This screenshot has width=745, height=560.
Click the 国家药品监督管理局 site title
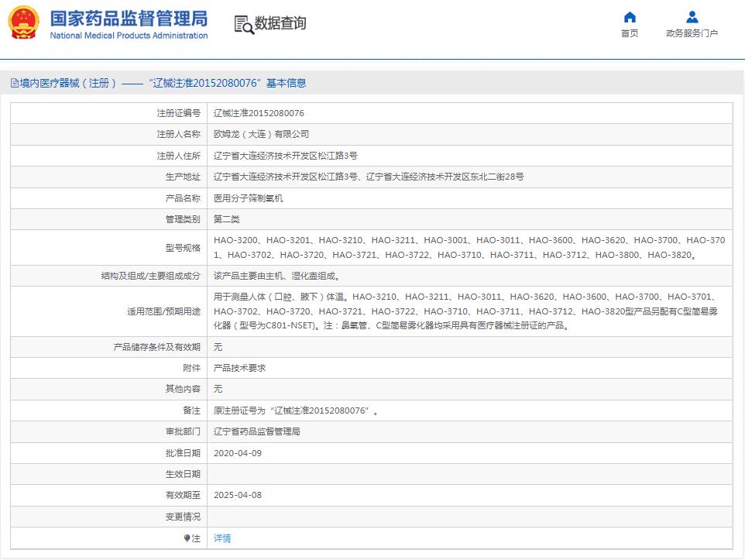point(129,18)
